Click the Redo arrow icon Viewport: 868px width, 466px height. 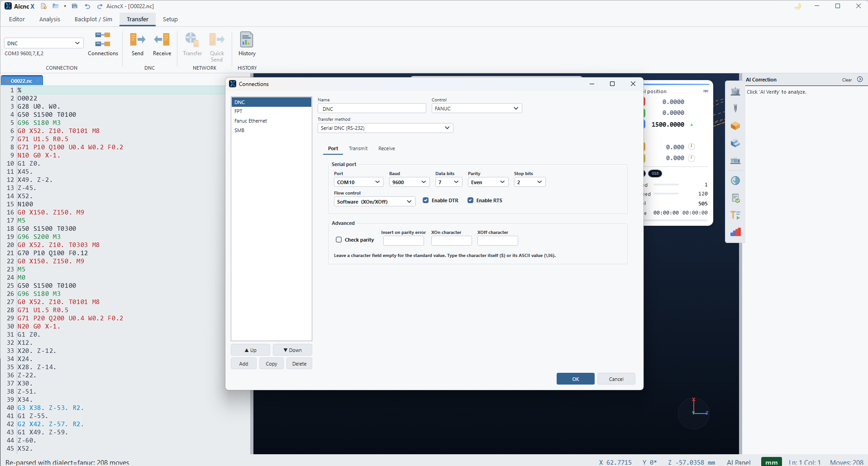coord(100,6)
